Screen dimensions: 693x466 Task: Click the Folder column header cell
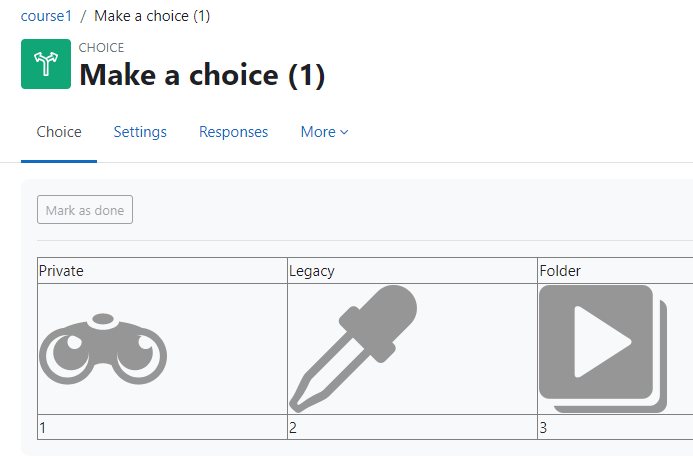(x=615, y=271)
